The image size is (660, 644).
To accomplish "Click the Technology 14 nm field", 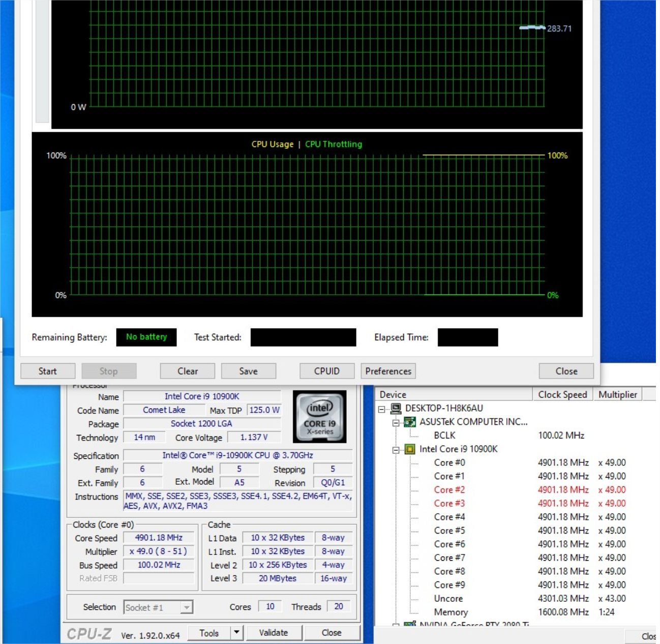I will pos(144,437).
